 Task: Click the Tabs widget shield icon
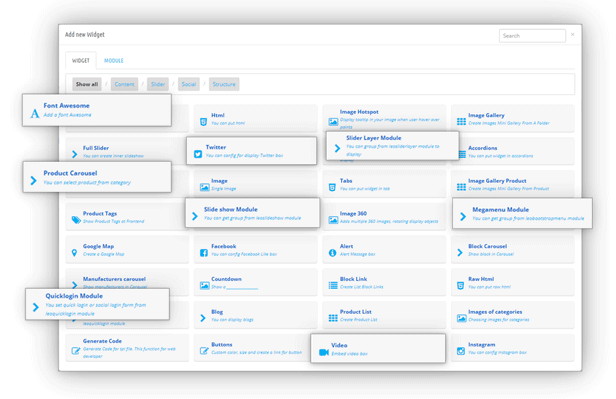click(x=332, y=187)
